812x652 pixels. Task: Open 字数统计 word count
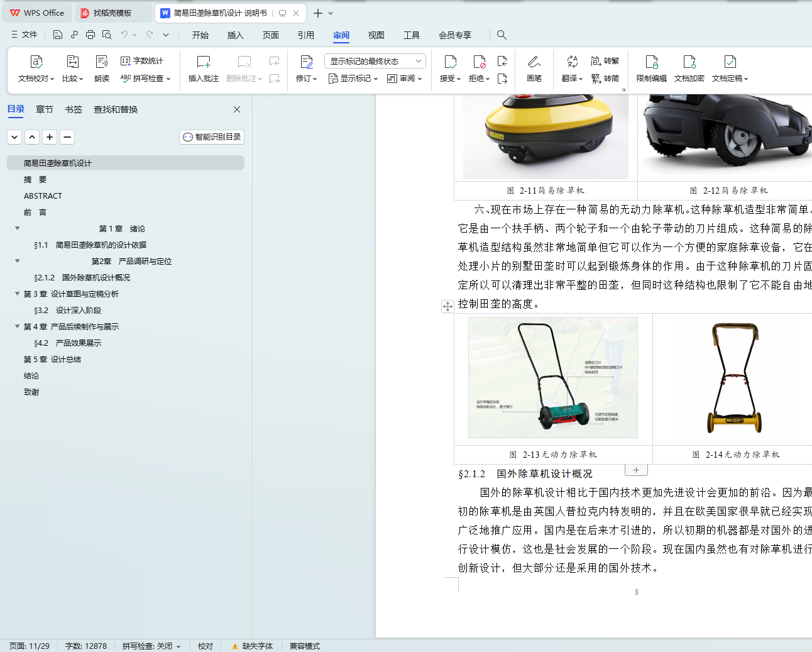pos(142,61)
